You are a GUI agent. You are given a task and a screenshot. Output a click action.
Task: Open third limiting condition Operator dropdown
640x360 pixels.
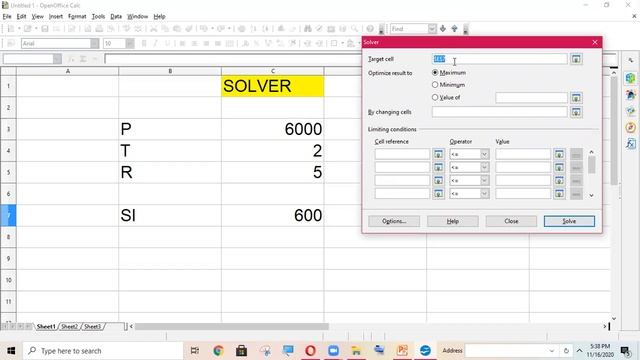484,180
